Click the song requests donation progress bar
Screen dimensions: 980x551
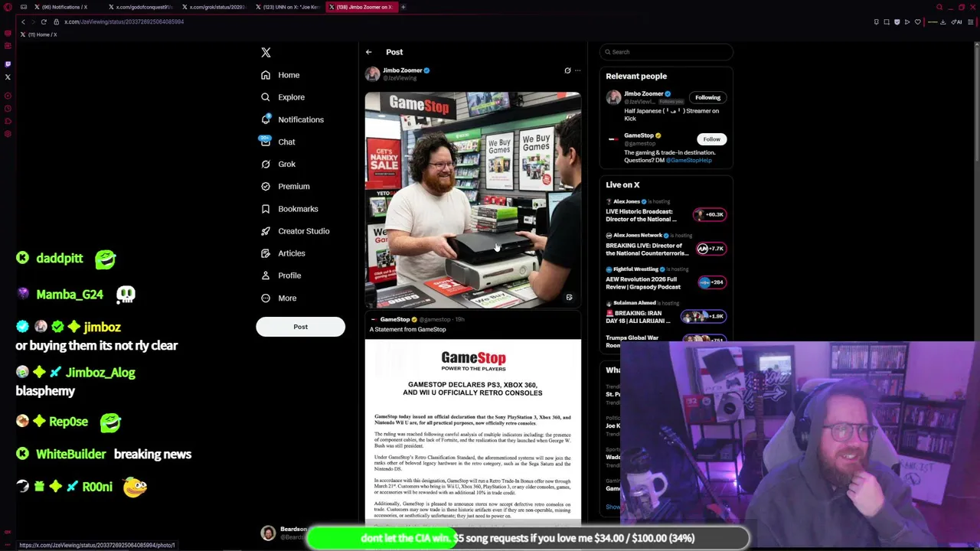528,538
